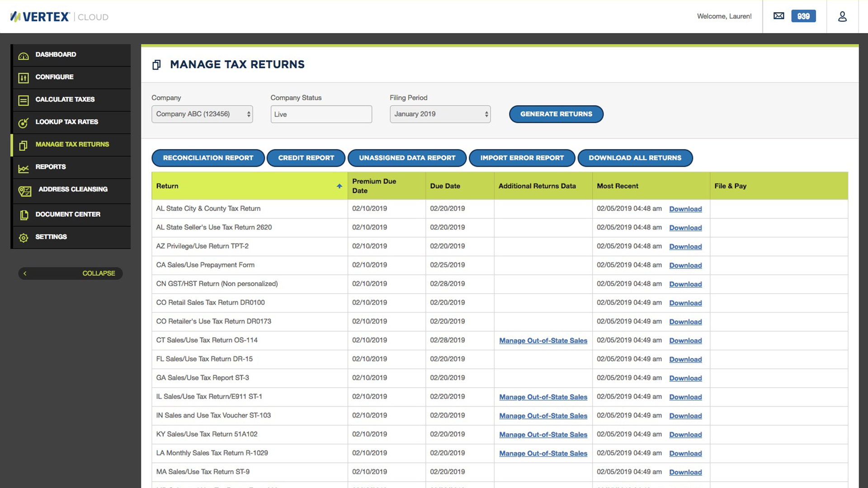Viewport: 868px width, 488px height.
Task: Click the Dashboard gauge icon in the sidebar
Action: [24, 56]
